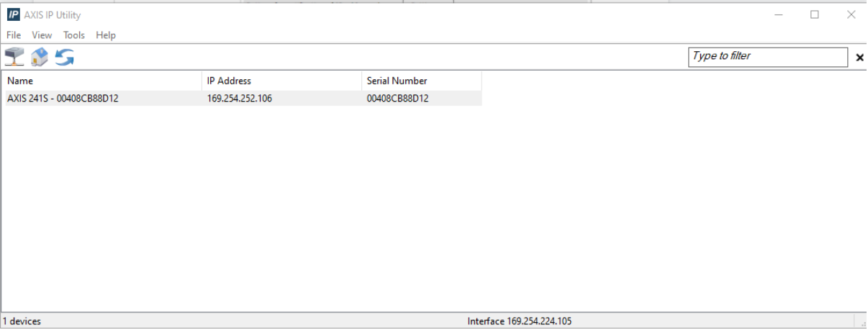Image resolution: width=868 pixels, height=330 pixels.
Task: Minimize the AXIS IP Utility window
Action: (779, 14)
